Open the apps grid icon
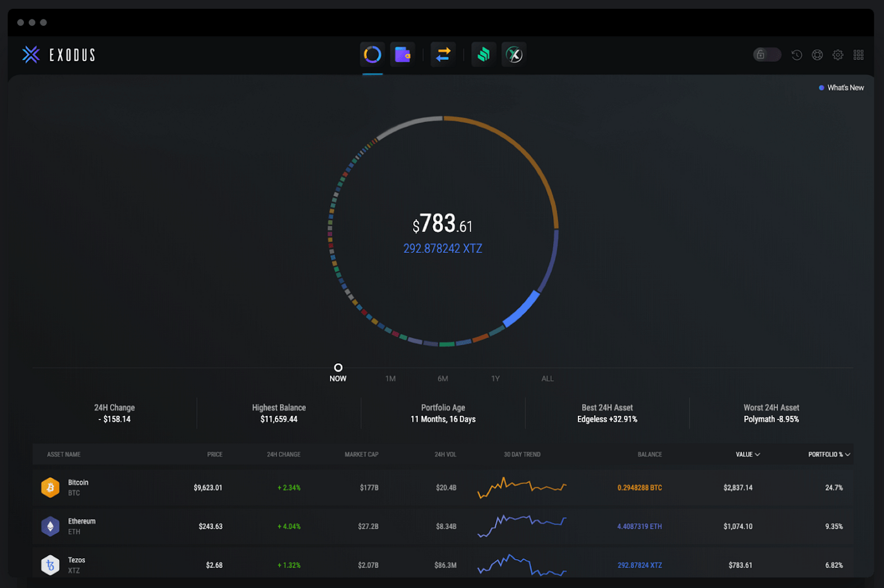The height and width of the screenshot is (588, 884). (x=859, y=54)
